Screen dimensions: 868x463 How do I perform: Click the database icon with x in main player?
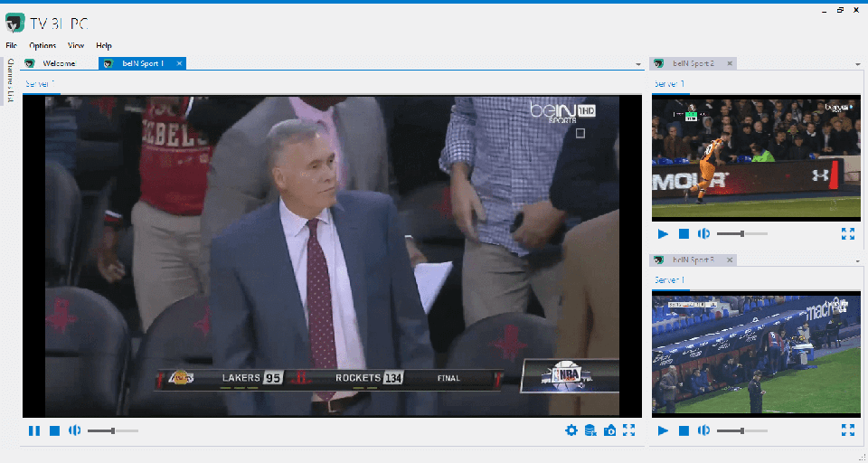click(x=590, y=430)
